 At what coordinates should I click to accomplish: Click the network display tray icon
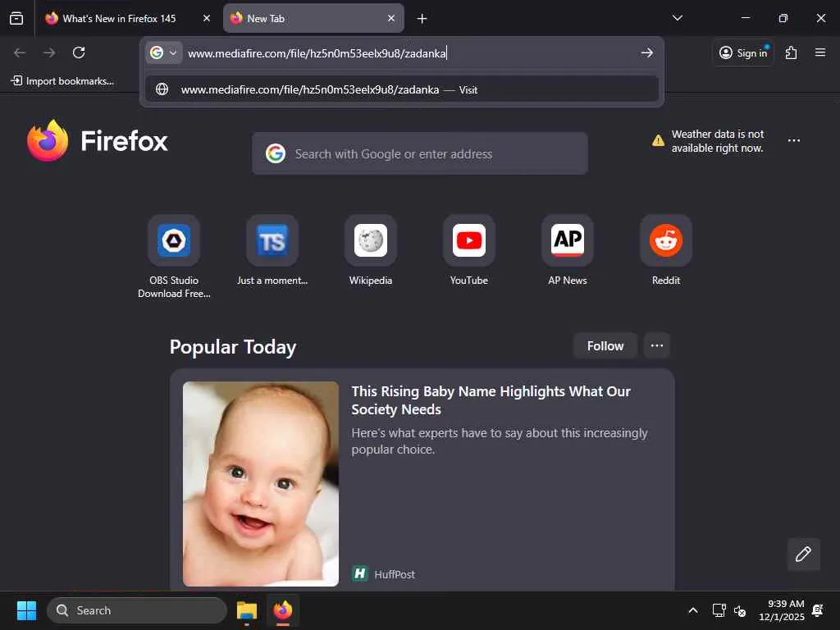(x=719, y=610)
